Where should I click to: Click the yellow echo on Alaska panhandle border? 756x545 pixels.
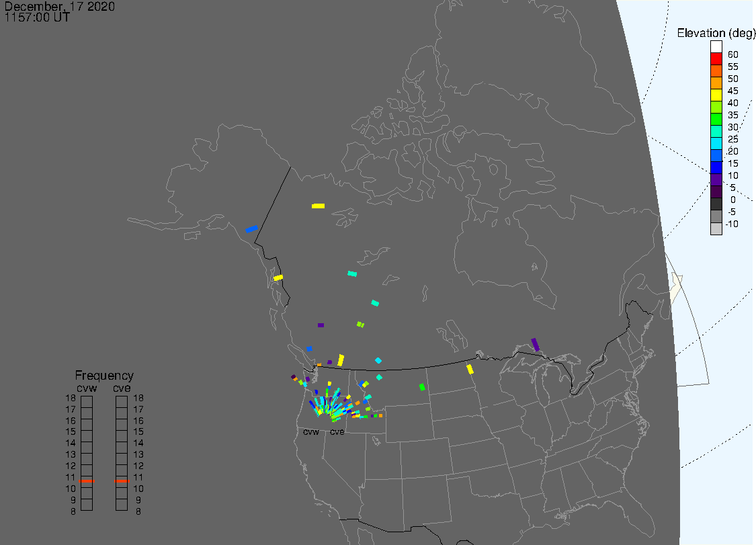coord(278,278)
